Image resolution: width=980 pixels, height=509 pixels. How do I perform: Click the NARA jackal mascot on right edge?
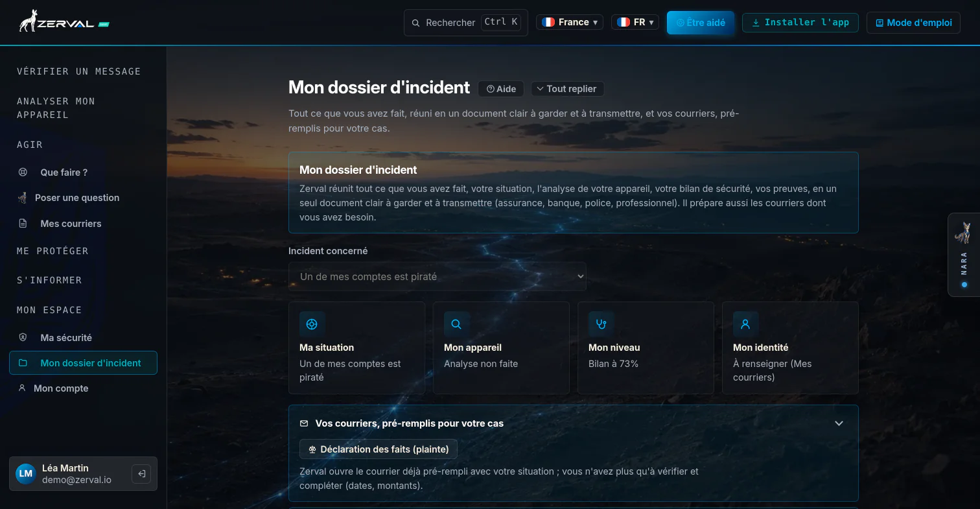(x=964, y=233)
